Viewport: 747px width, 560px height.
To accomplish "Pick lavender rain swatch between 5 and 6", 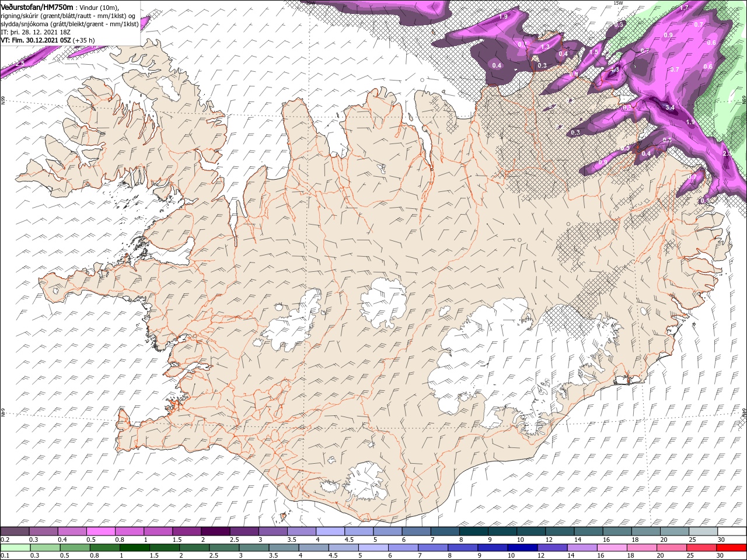I will tap(373, 548).
